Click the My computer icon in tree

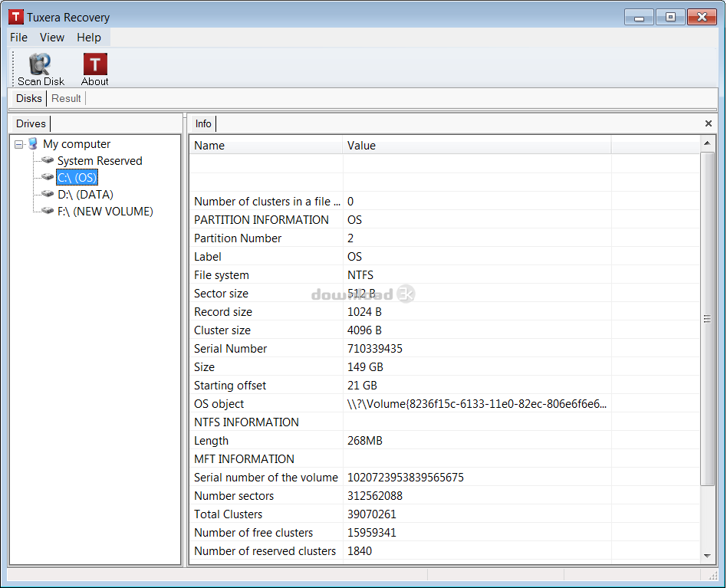click(32, 143)
